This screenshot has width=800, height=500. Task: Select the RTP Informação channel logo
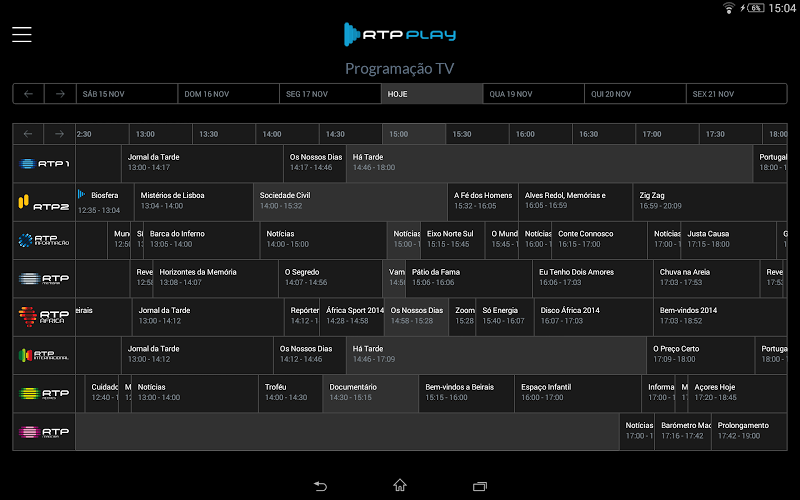coord(44,240)
